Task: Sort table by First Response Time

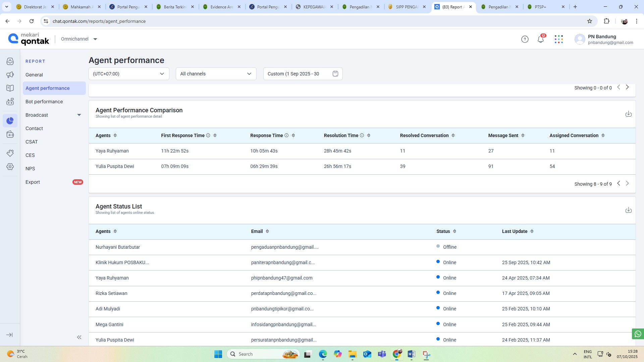Action: (215, 135)
